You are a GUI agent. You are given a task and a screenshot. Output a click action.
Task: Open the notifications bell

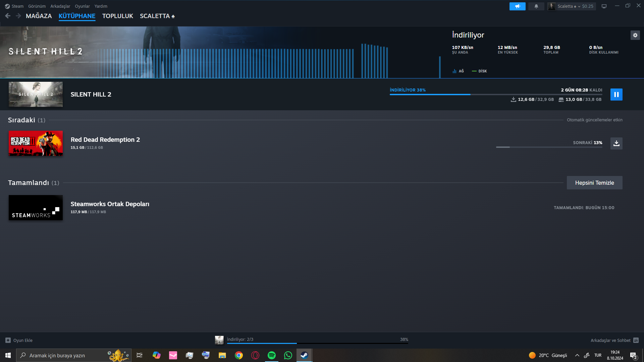(536, 6)
